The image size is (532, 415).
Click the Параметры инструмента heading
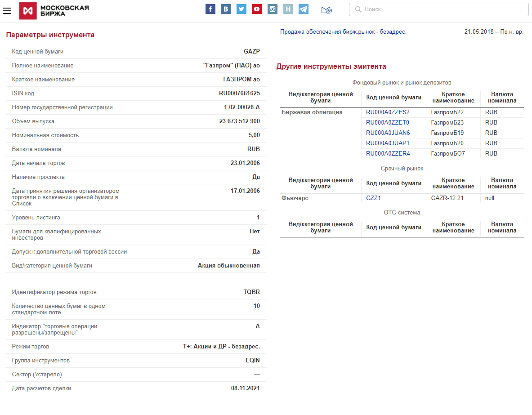point(50,35)
